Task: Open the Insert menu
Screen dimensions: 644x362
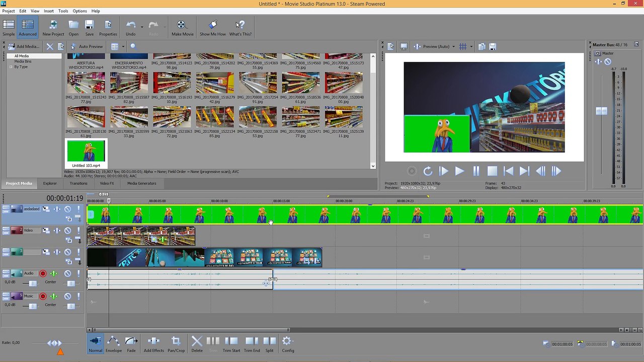Action: pos(49,11)
